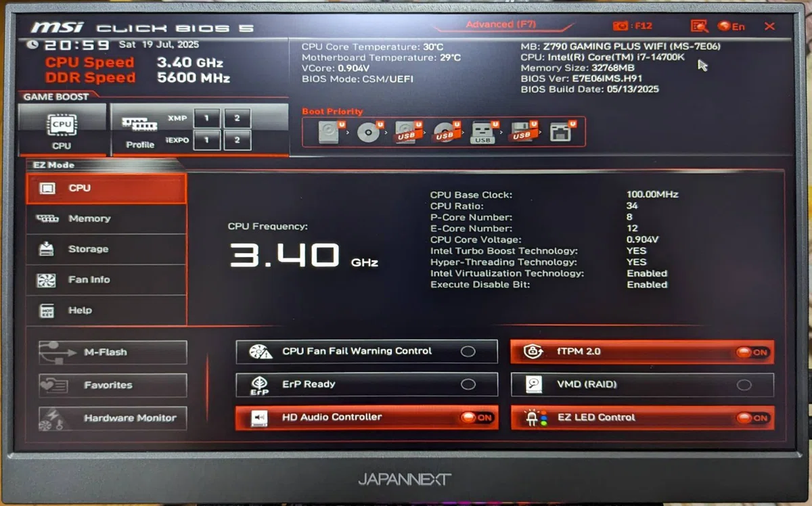
Task: Select the network boot device icon
Action: [560, 132]
